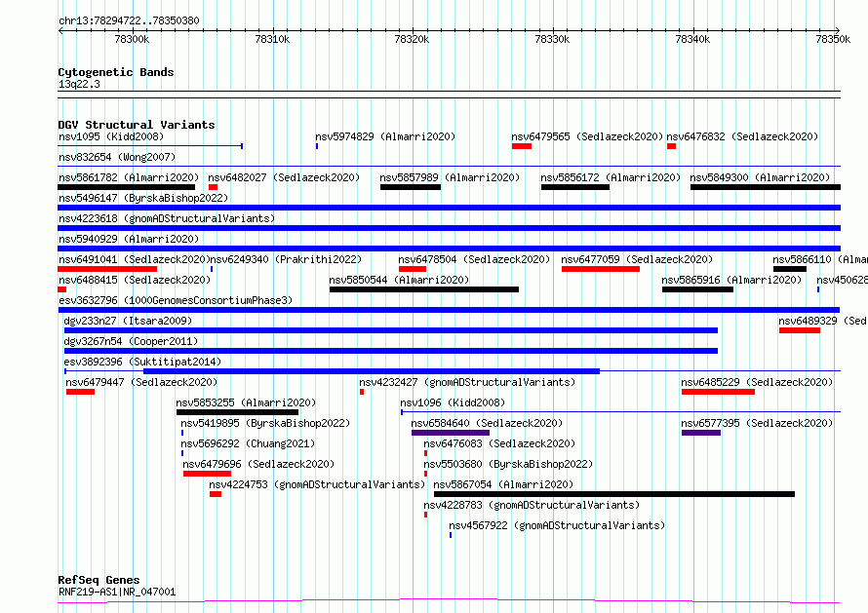
Task: Click nsv6249340 (Prakrithi2022) label
Action: click(285, 259)
